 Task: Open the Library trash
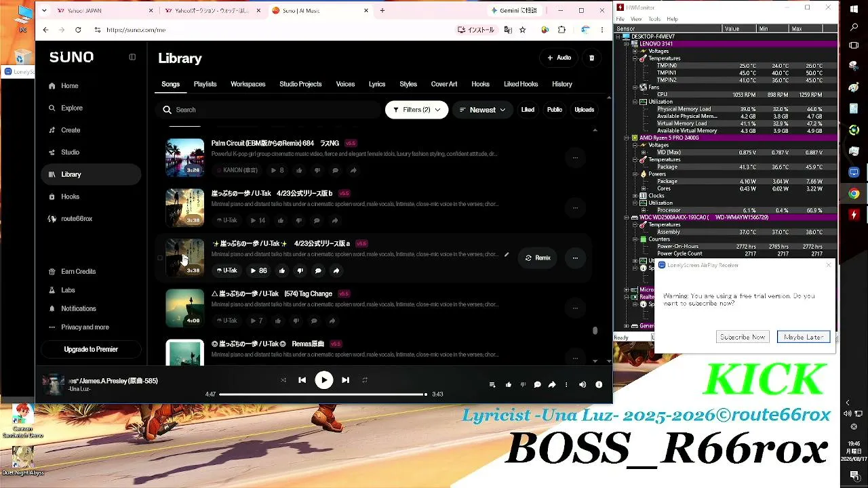click(x=592, y=58)
